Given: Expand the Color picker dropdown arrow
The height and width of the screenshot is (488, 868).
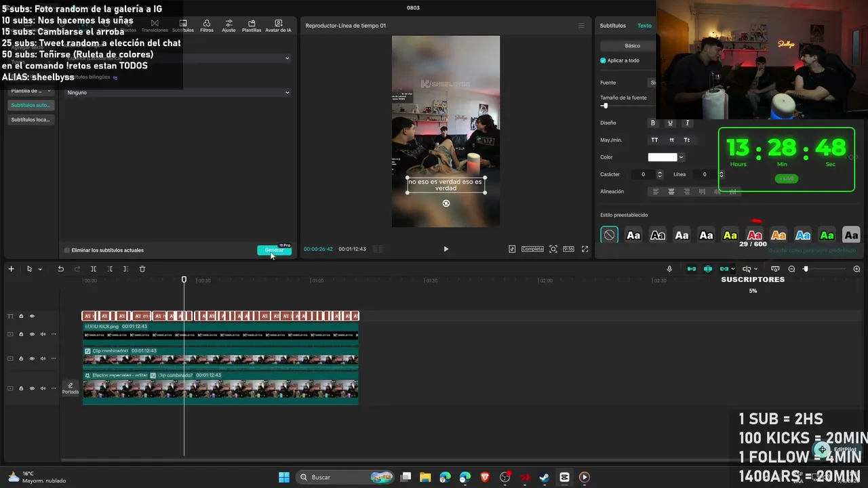Looking at the screenshot, I should (681, 157).
